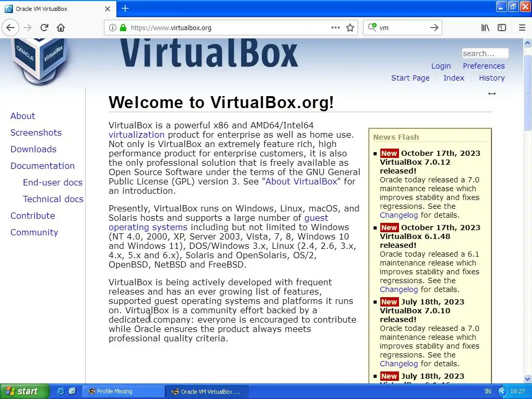The width and height of the screenshot is (532, 399).
Task: Open End-user docs sidebar link
Action: click(52, 182)
